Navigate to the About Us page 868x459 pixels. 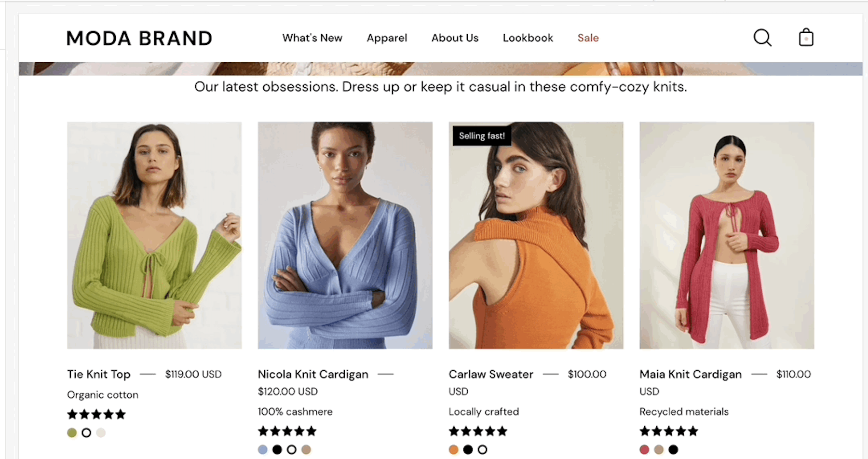pos(455,38)
